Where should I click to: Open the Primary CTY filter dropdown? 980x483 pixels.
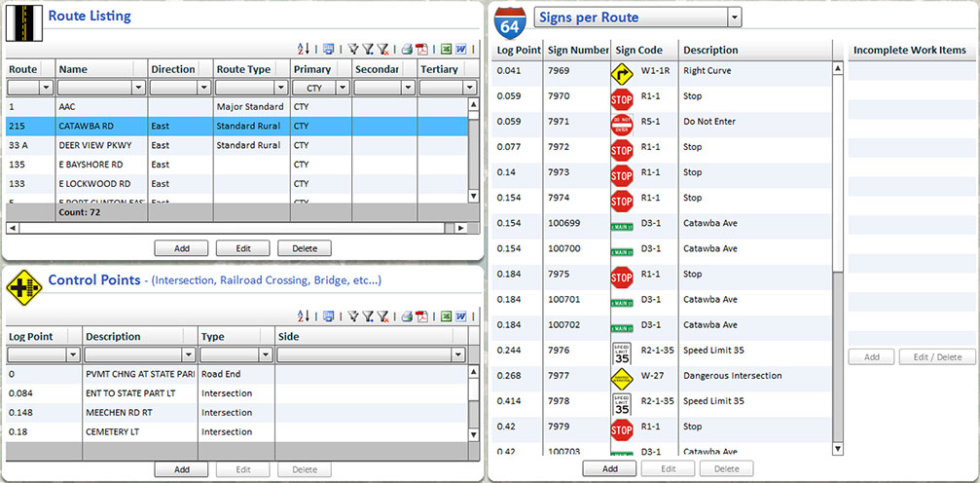pos(344,88)
